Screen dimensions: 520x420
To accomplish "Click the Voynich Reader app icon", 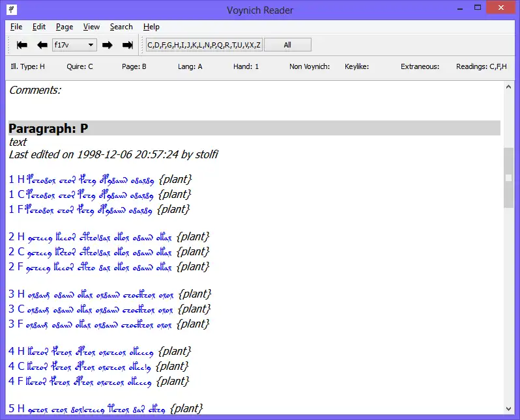I will [12, 10].
